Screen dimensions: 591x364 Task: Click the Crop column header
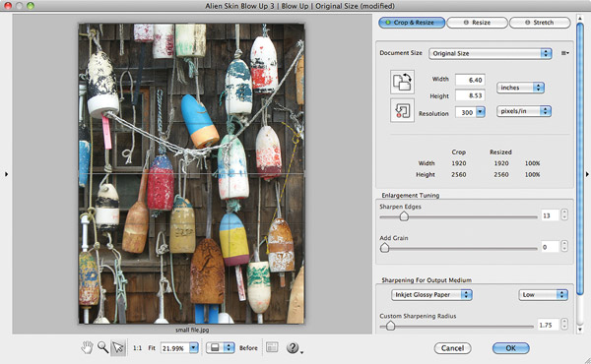pos(459,152)
